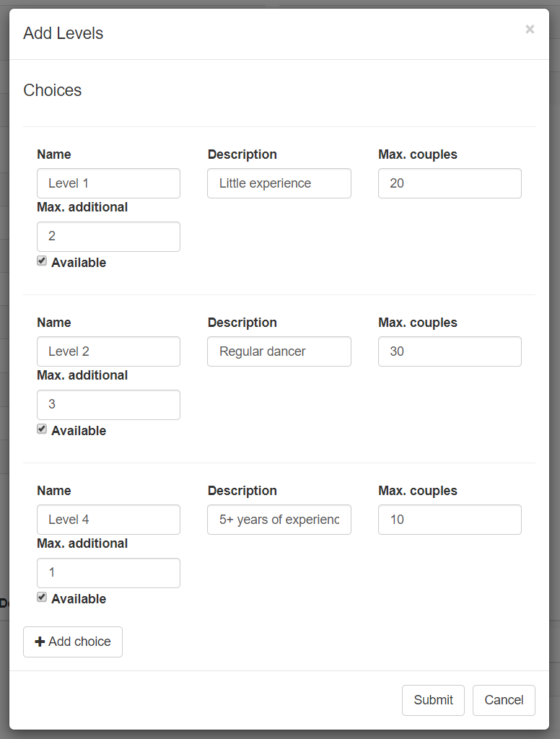
Task: Disable Available checkbox for Level 4
Action: (42, 598)
